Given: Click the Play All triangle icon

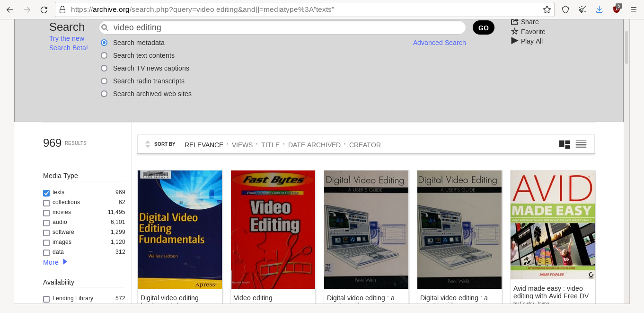Looking at the screenshot, I should 515,41.
